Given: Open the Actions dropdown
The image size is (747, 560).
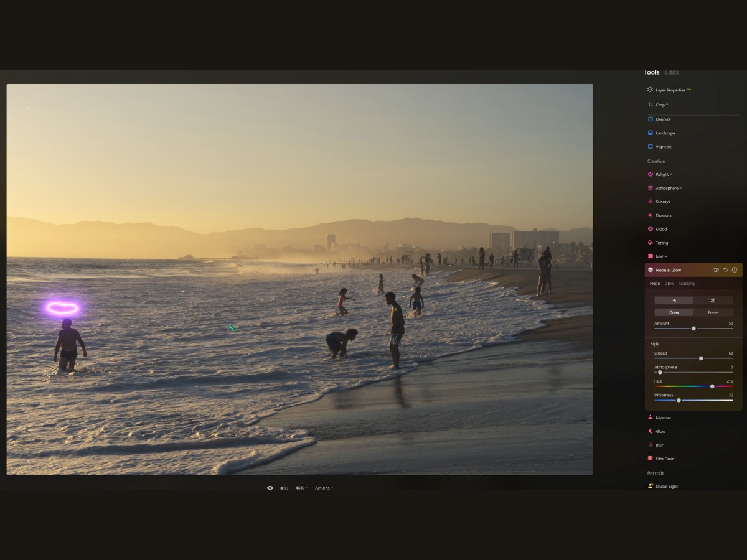Looking at the screenshot, I should (324, 488).
